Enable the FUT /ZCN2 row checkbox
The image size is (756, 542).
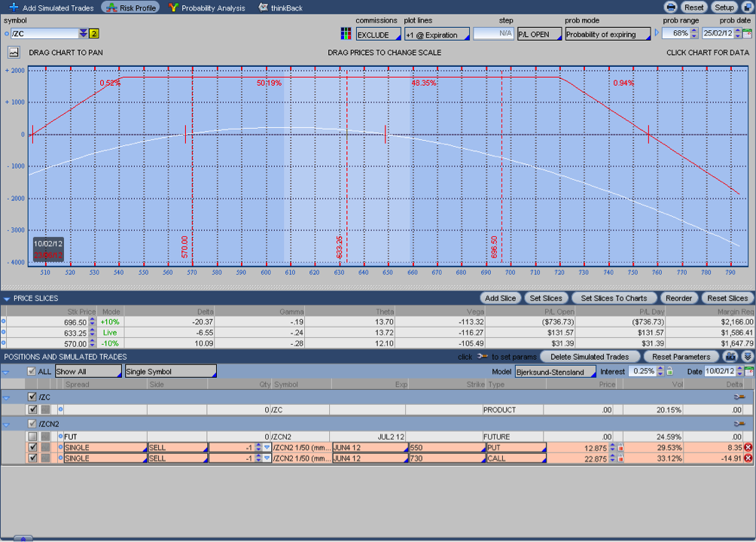point(32,437)
